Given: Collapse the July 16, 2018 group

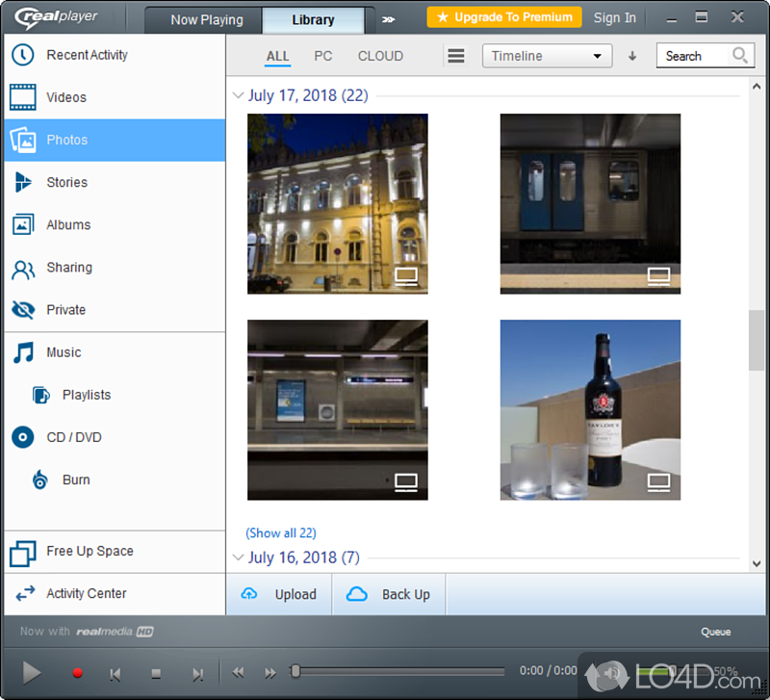Looking at the screenshot, I should tap(238, 557).
